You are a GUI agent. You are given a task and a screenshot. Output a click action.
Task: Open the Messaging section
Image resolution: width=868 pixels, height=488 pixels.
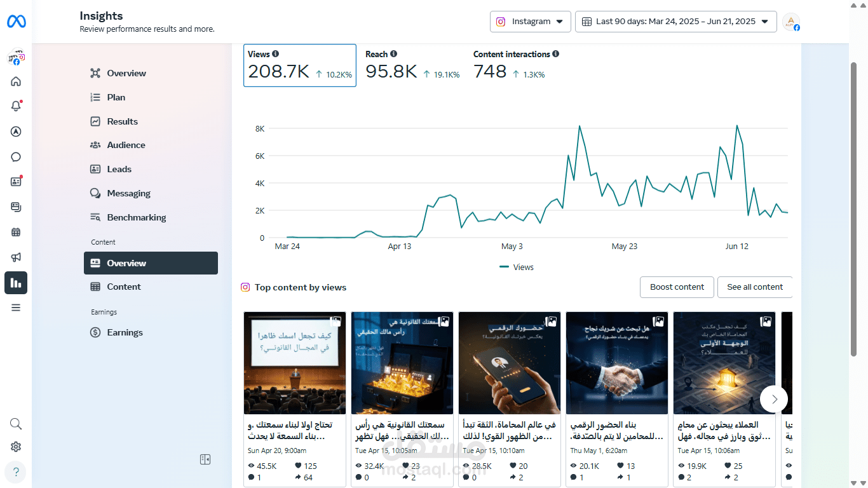click(x=151, y=193)
